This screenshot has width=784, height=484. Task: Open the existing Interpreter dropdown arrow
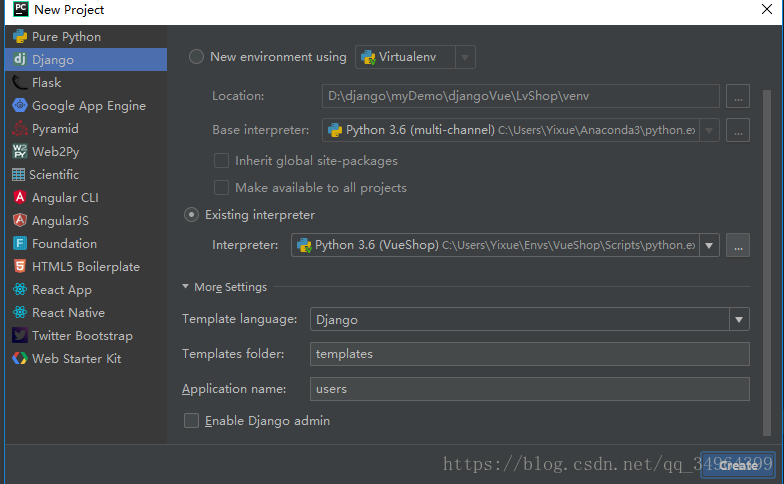[709, 246]
